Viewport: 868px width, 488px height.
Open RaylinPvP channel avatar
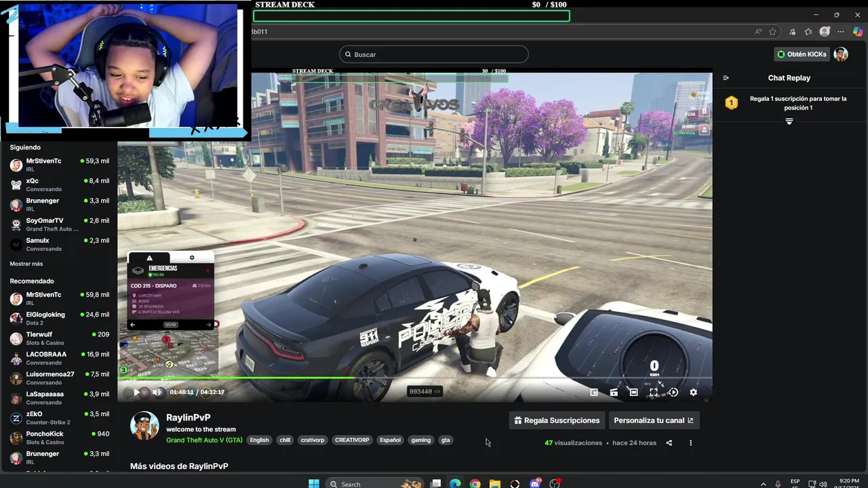pyautogui.click(x=144, y=425)
